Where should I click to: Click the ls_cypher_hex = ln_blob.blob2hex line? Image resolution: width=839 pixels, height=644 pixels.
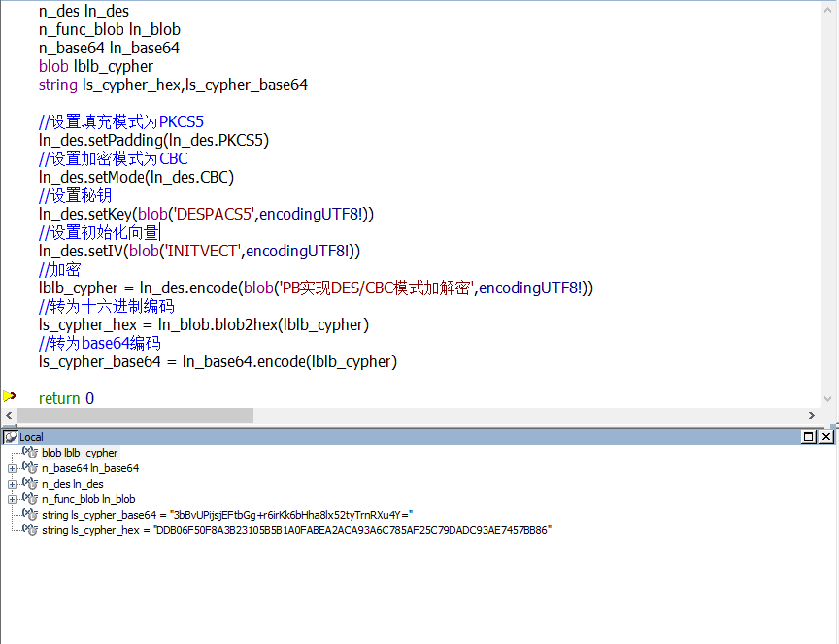204,325
